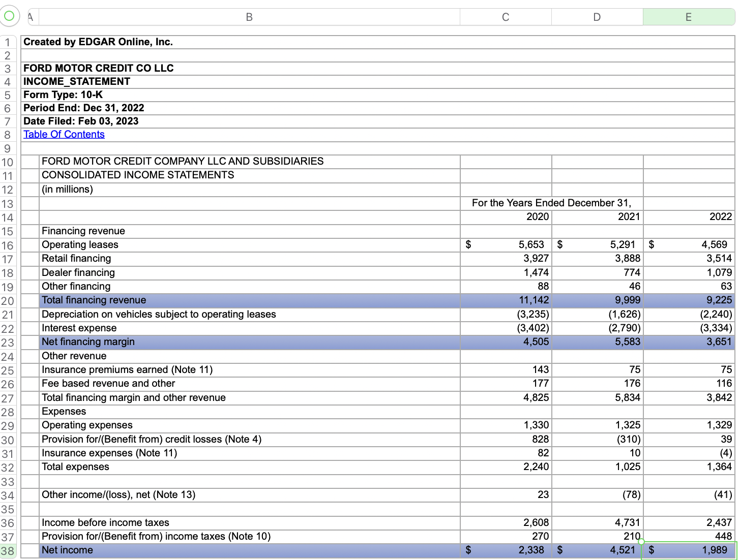Viewport: 740px width, 560px height.
Task: Select row 38 header
Action: point(8,550)
